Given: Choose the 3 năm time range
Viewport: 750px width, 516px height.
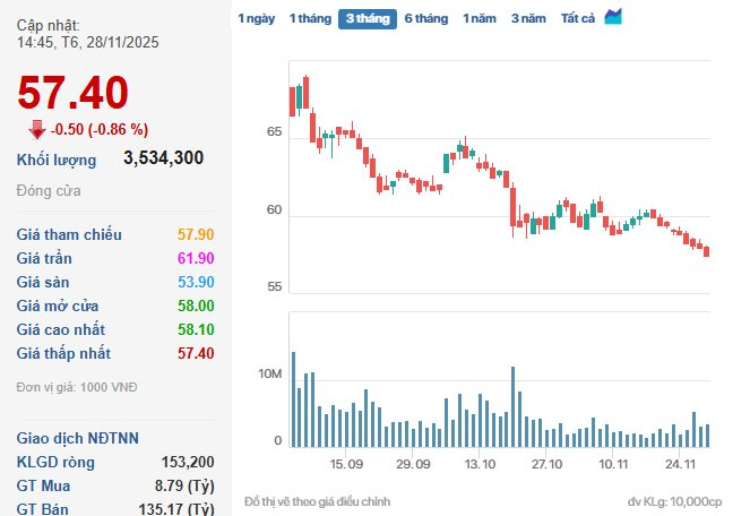Looking at the screenshot, I should point(528,19).
